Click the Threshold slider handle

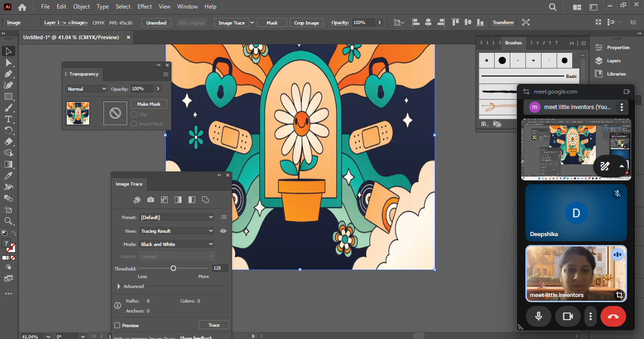pos(173,268)
